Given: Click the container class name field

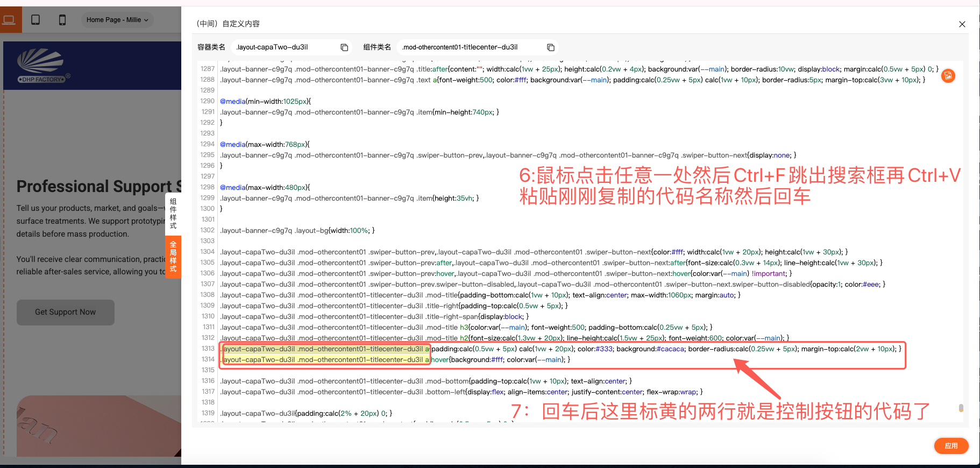Looking at the screenshot, I should click(x=285, y=47).
